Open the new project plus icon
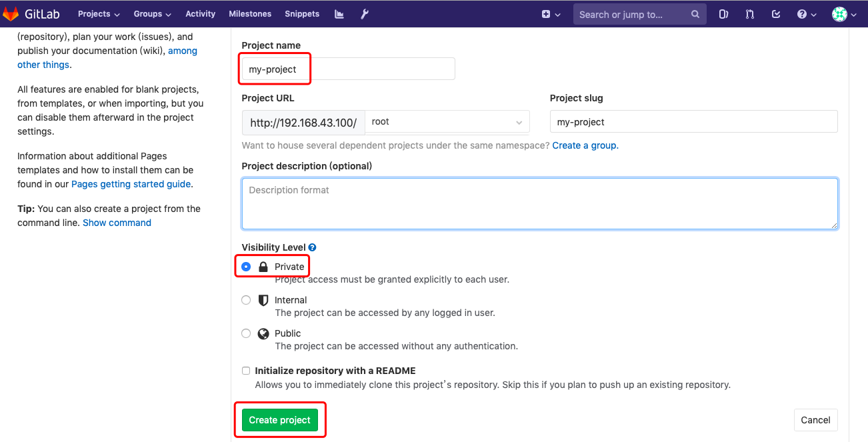This screenshot has width=868, height=442. click(547, 13)
